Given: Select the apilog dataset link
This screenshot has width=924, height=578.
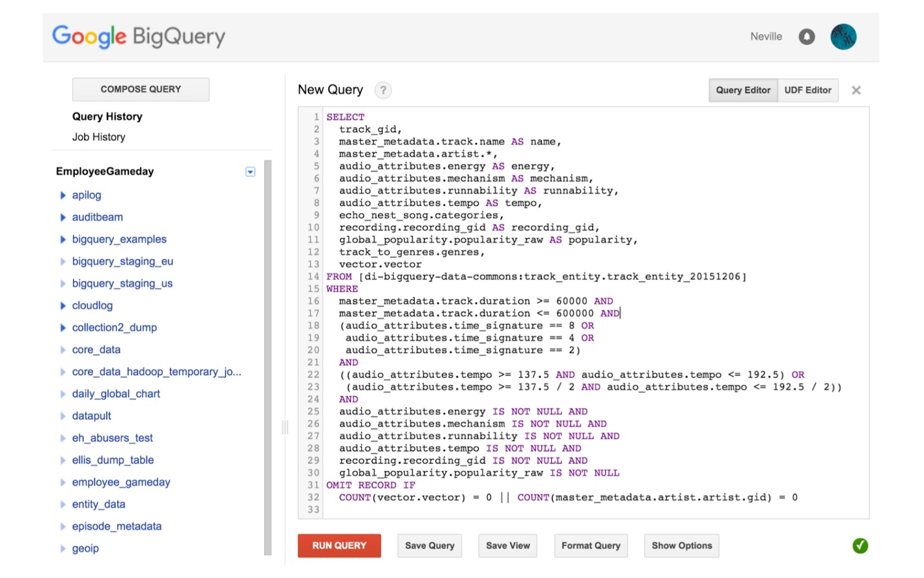Looking at the screenshot, I should [87, 195].
